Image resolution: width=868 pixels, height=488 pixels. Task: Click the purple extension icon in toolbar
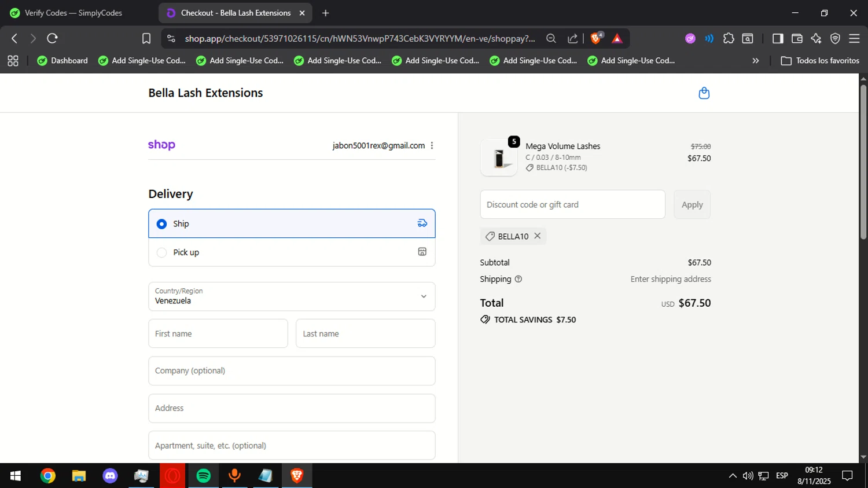(690, 39)
